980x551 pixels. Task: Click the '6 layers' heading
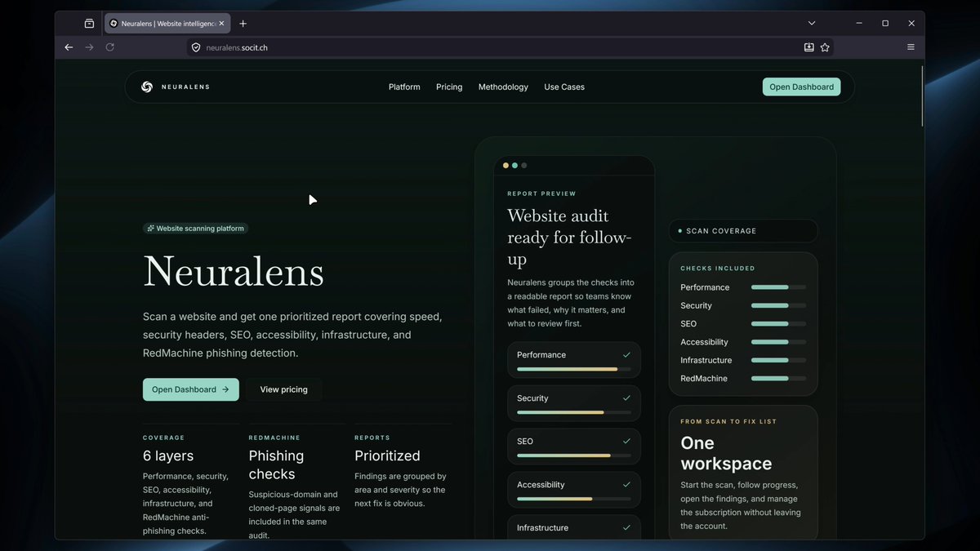168,456
